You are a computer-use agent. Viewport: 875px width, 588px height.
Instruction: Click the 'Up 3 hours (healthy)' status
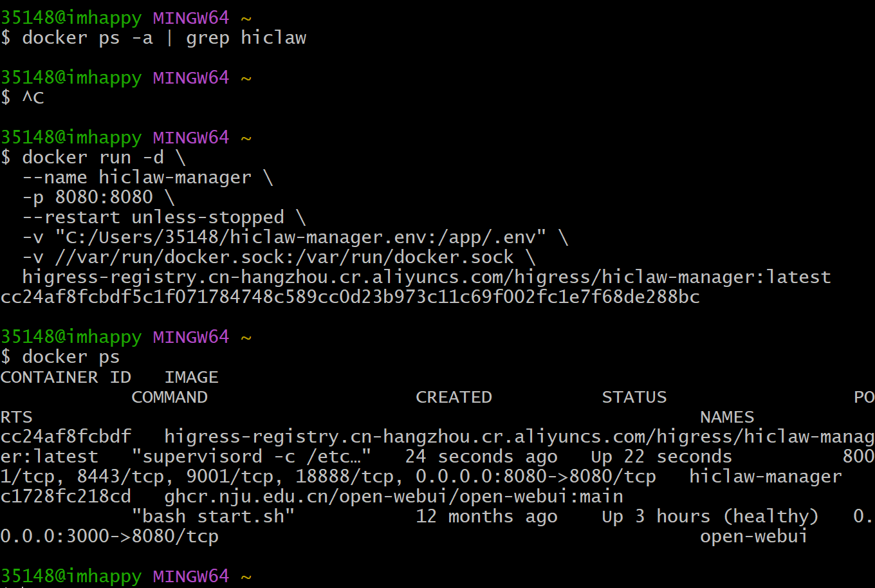(x=710, y=517)
